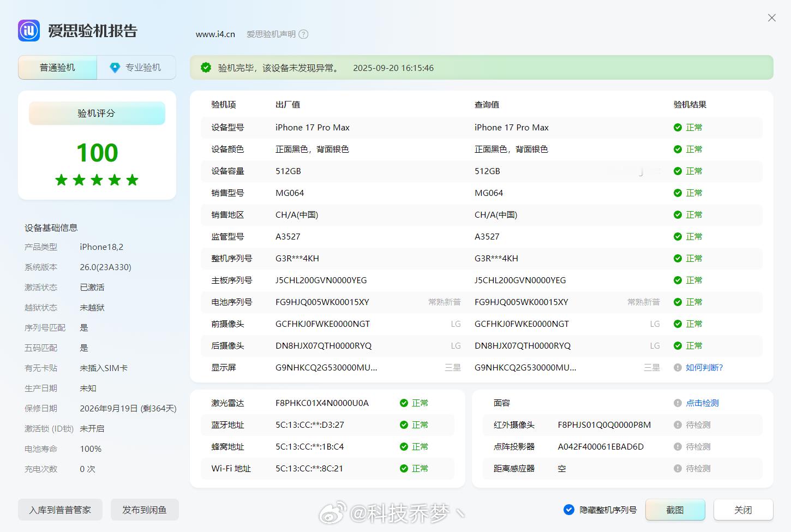791x532 pixels.
Task: Click the green checkmark in the status banner
Action: (x=206, y=68)
